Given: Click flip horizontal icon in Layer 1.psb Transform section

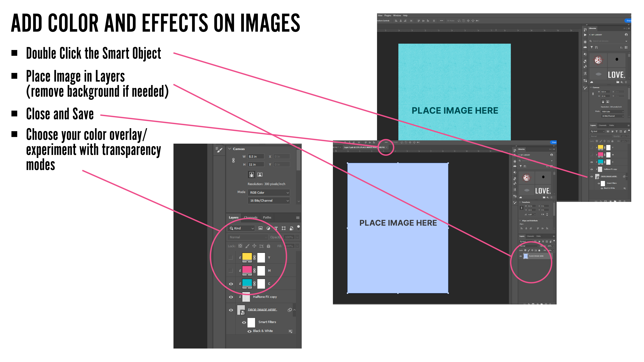Looking at the screenshot, I should pyautogui.click(x=543, y=214).
